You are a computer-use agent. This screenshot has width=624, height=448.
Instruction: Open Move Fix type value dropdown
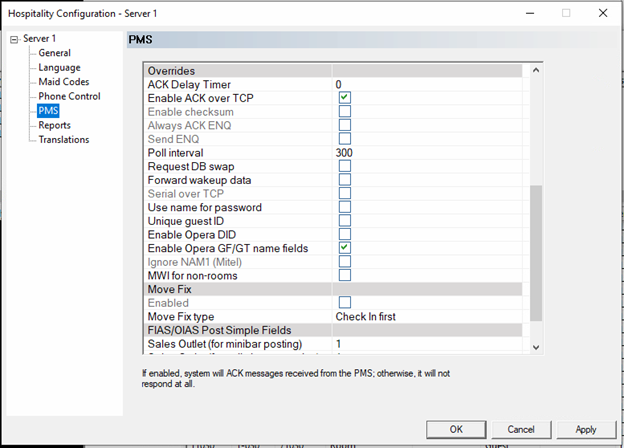click(x=428, y=317)
